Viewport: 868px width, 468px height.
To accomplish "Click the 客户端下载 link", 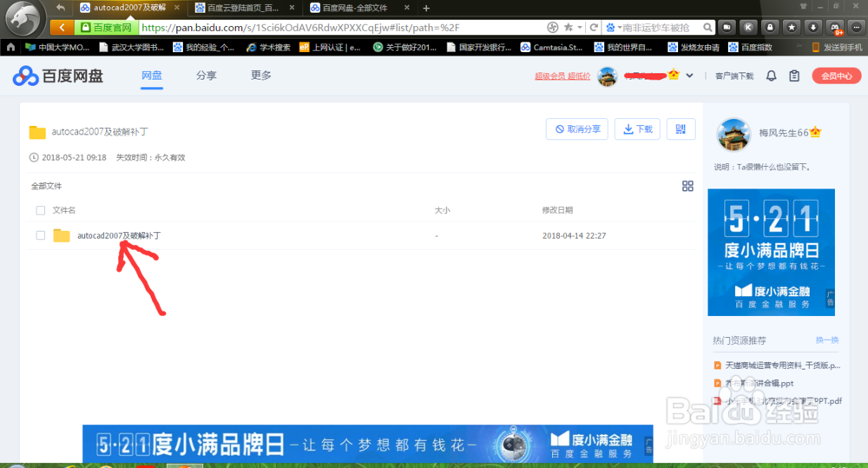I will (x=734, y=76).
